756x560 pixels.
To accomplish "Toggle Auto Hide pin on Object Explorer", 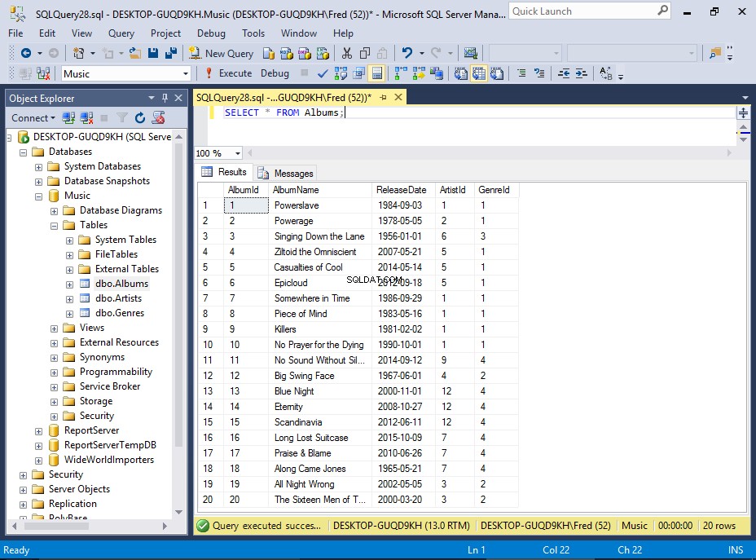I will coord(165,98).
